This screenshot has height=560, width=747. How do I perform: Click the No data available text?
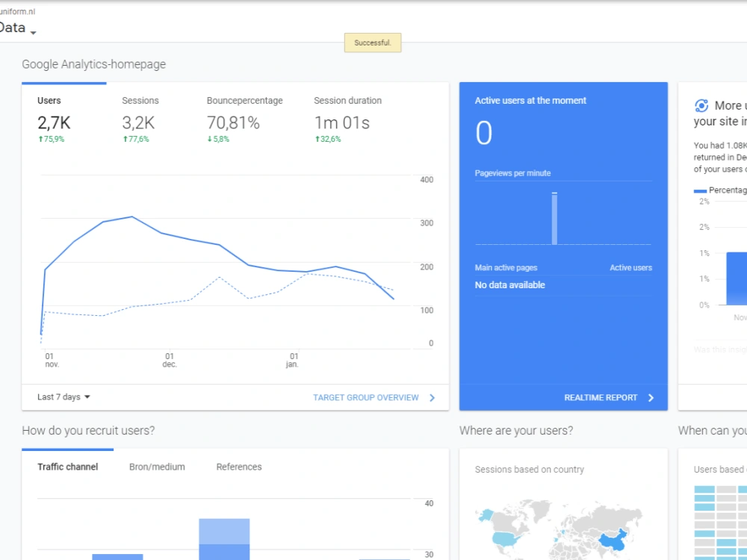coord(509,284)
